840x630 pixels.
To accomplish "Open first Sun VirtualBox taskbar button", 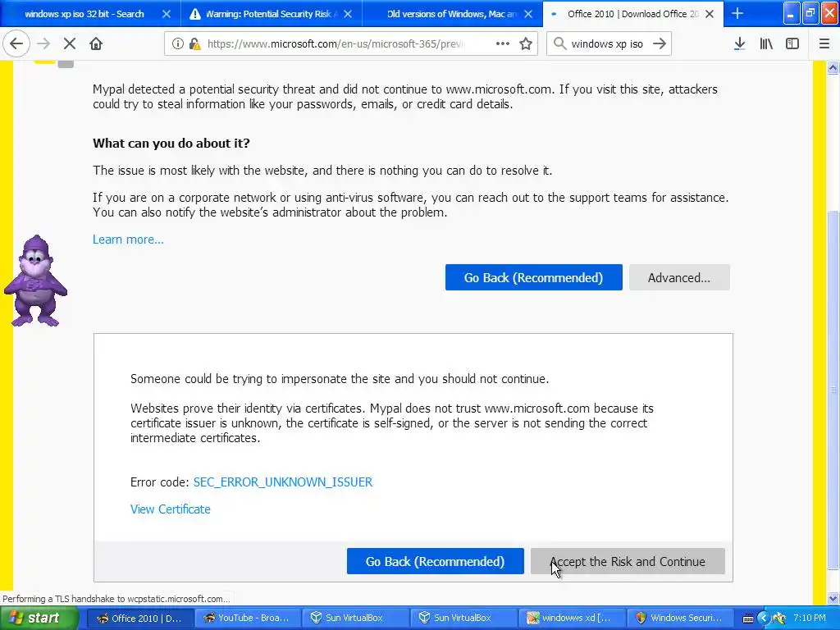I will point(354,619).
